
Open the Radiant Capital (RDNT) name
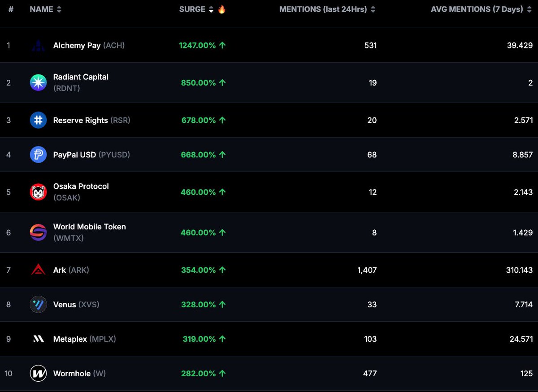(x=81, y=82)
